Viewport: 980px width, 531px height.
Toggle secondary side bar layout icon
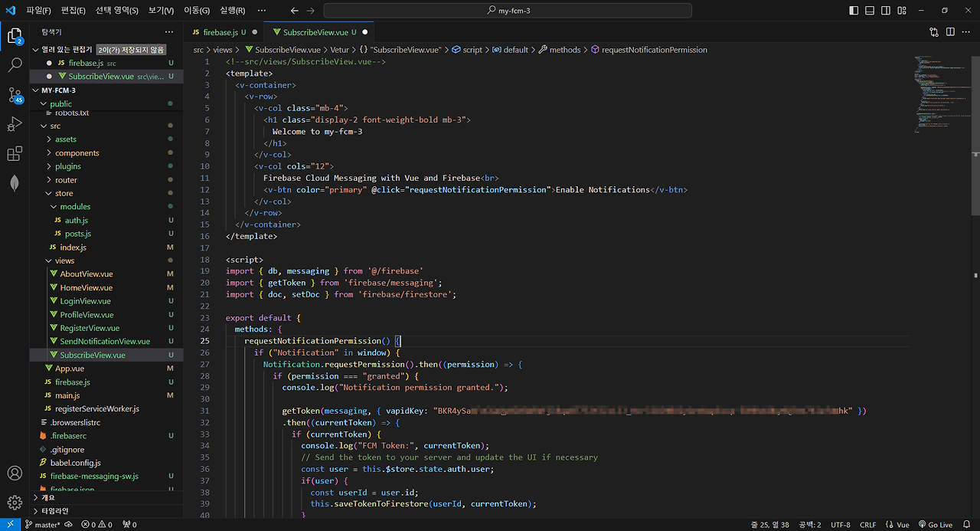(886, 11)
